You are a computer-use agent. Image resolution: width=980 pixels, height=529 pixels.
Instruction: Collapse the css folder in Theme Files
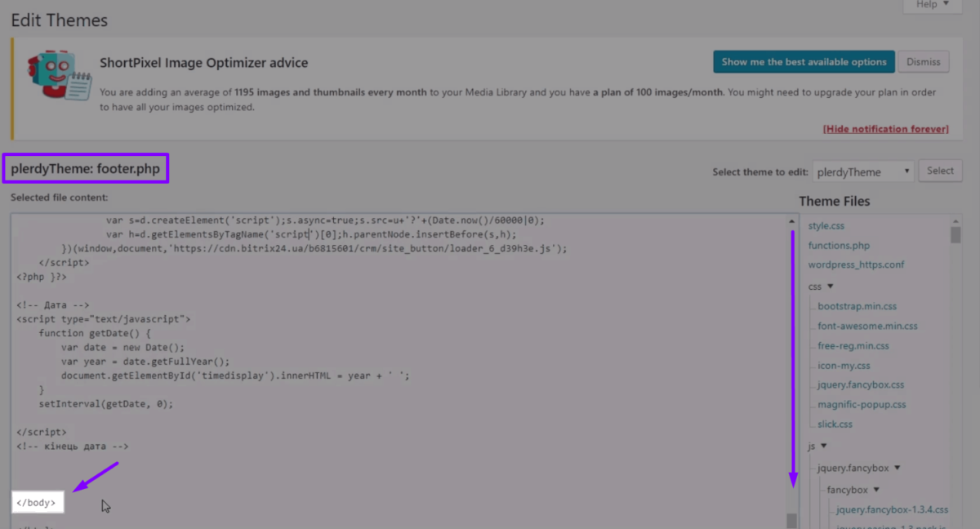[820, 287]
